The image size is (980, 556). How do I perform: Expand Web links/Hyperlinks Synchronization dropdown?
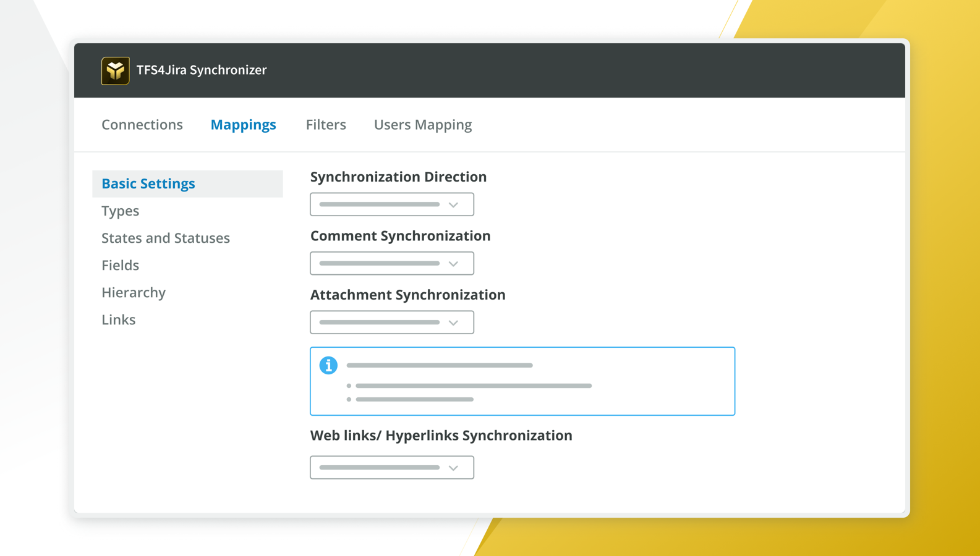pyautogui.click(x=392, y=468)
